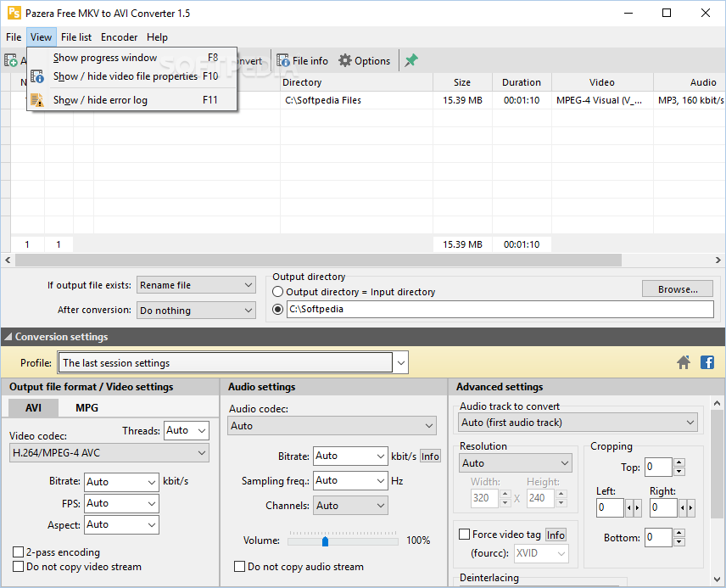
Task: Choose Show / hide video file properties
Action: coord(132,76)
